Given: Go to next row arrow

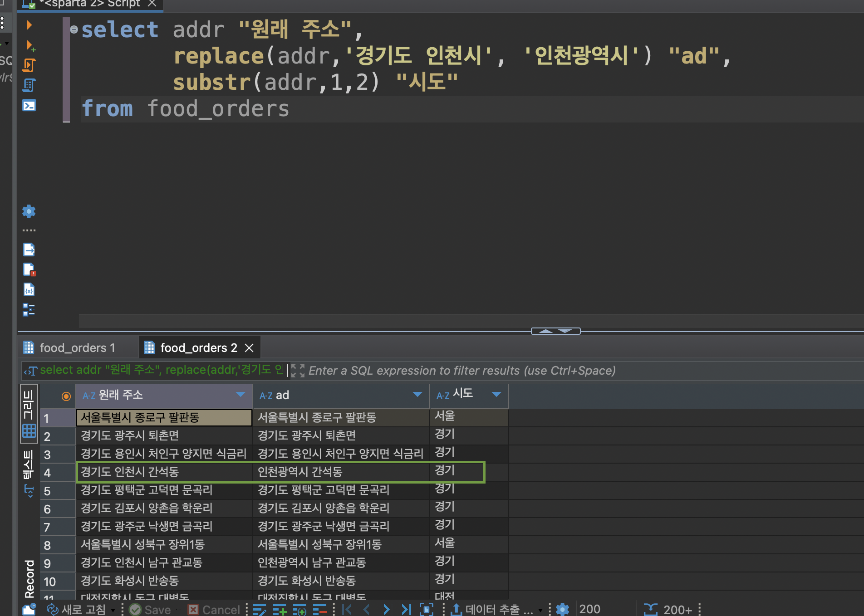Looking at the screenshot, I should click(x=386, y=610).
